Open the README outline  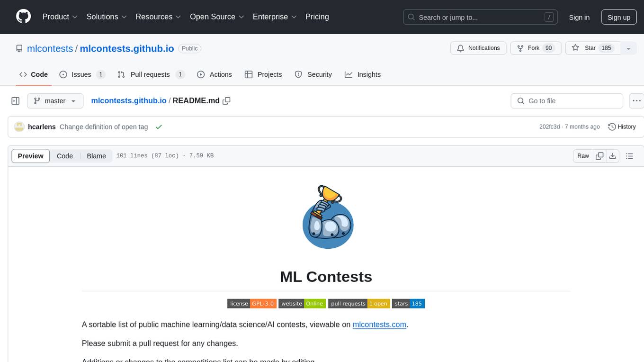coord(629,156)
